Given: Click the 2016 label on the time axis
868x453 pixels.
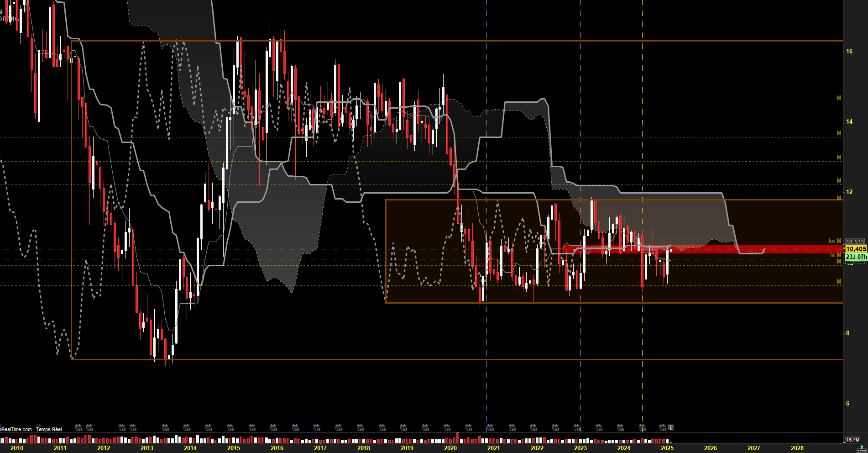Looking at the screenshot, I should [277, 448].
